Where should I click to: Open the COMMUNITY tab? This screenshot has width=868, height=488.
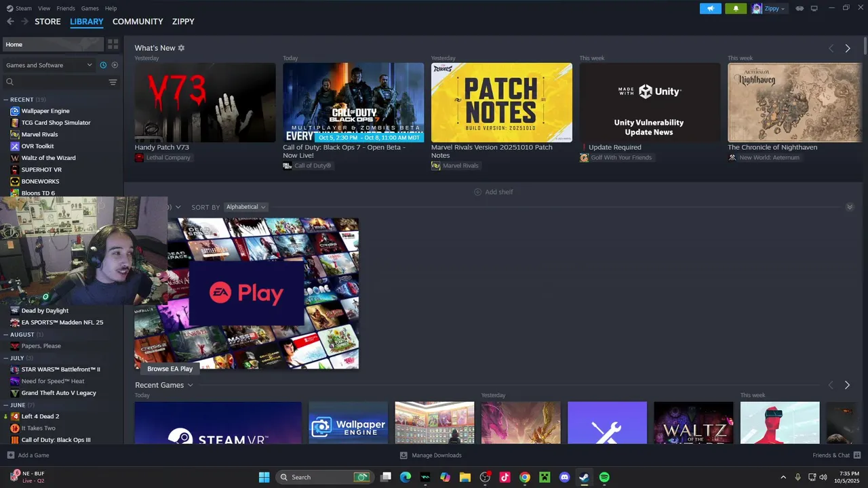pyautogui.click(x=138, y=22)
